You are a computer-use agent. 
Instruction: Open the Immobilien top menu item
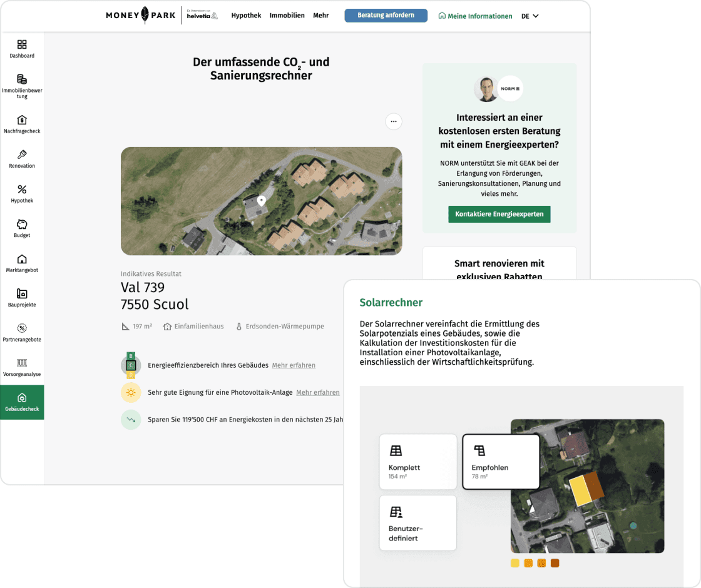pos(287,16)
